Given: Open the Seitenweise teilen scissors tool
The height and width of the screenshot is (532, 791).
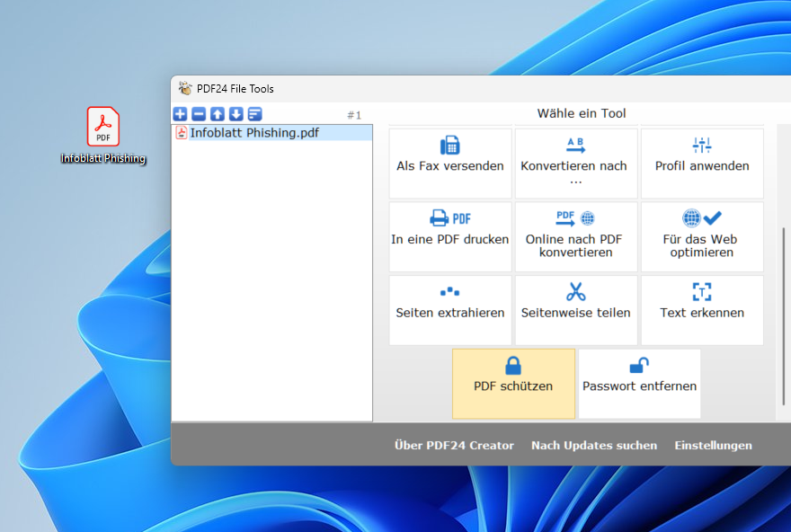Looking at the screenshot, I should (x=576, y=310).
